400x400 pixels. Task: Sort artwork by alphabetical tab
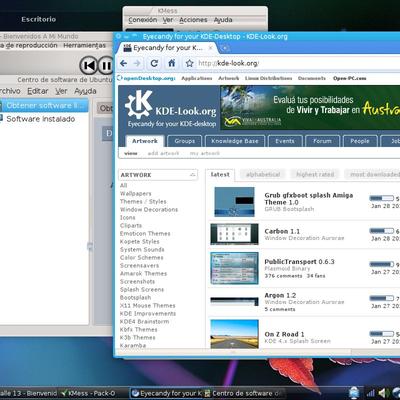(263, 174)
